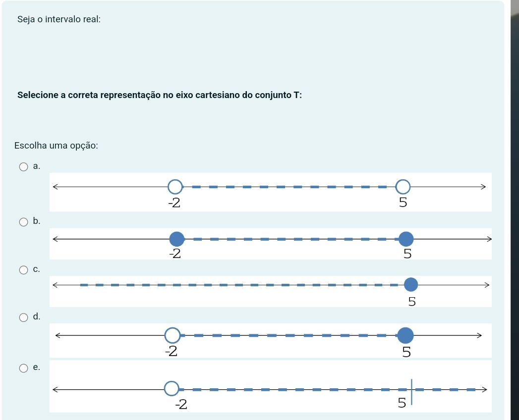Click open circle at -2 in option d
The width and height of the screenshot is (519, 420).
[173, 335]
